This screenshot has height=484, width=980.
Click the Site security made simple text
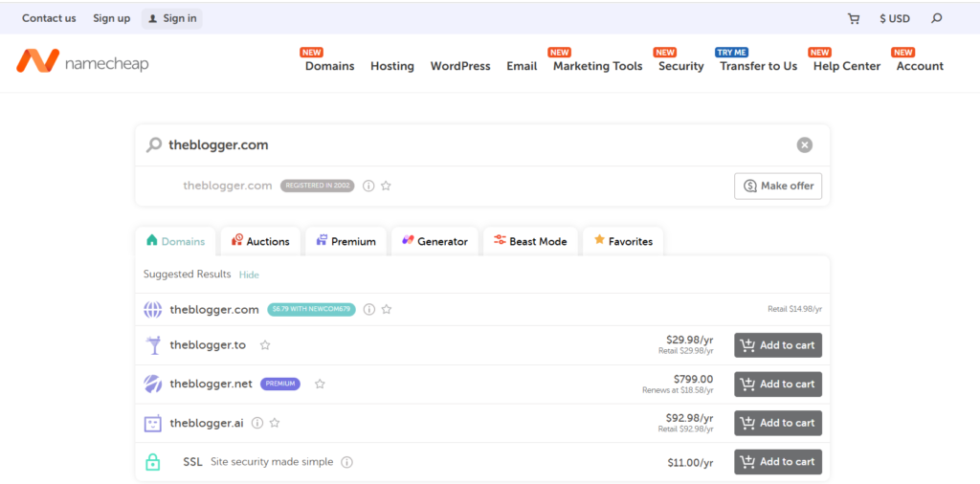click(272, 462)
